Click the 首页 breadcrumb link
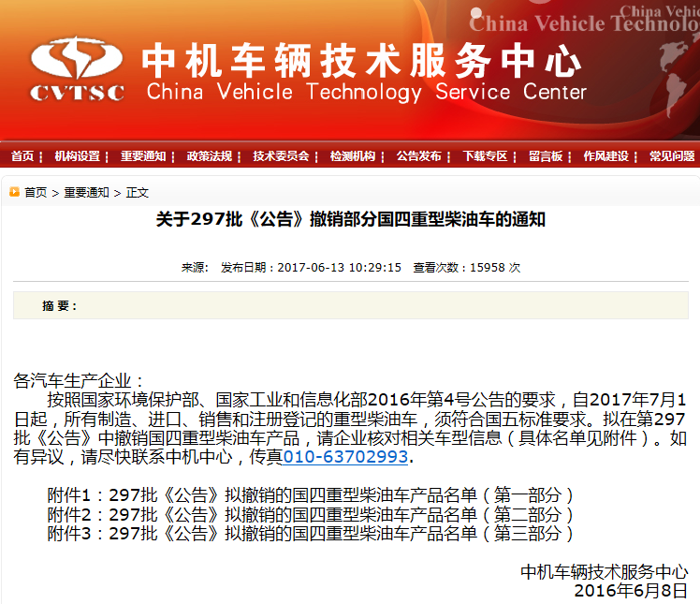This screenshot has width=700, height=604. click(36, 193)
